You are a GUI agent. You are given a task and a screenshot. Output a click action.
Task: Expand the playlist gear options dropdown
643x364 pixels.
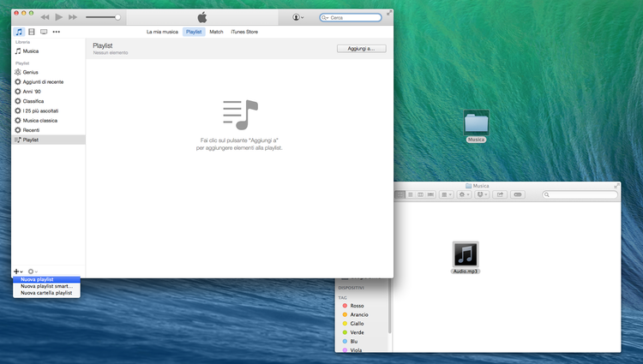pyautogui.click(x=33, y=272)
